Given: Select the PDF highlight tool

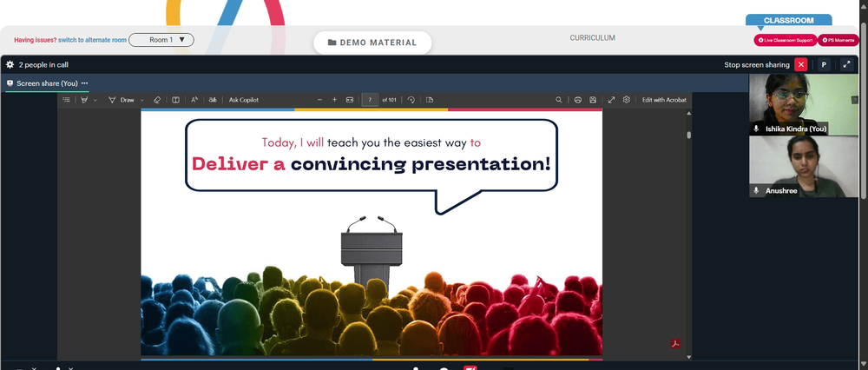Looking at the screenshot, I should pos(85,100).
